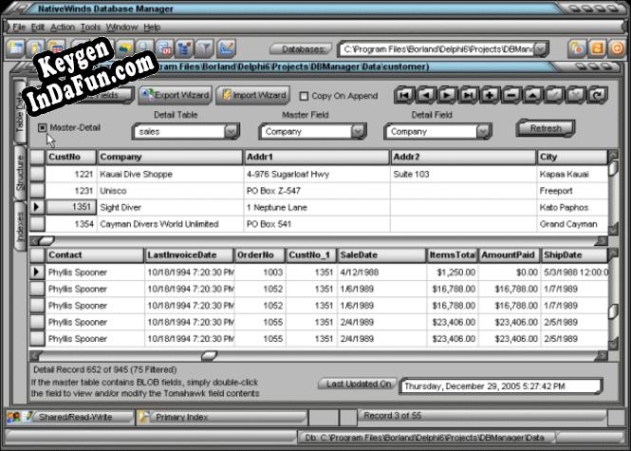Click the orange square icon at toolbar right
This screenshot has height=451, width=631.
point(597,49)
